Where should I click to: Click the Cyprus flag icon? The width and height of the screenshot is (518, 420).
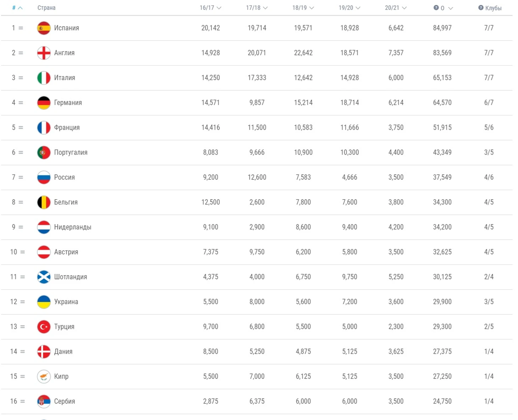tap(44, 376)
